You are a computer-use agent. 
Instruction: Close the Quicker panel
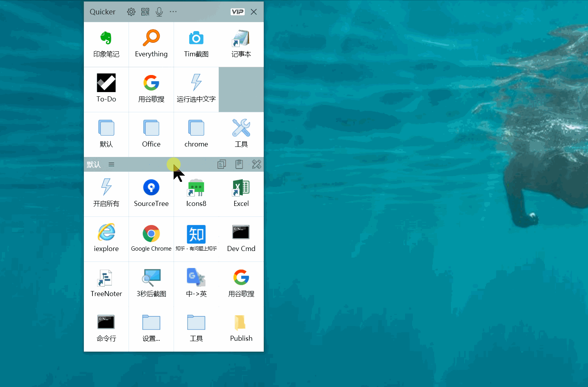[x=254, y=12]
